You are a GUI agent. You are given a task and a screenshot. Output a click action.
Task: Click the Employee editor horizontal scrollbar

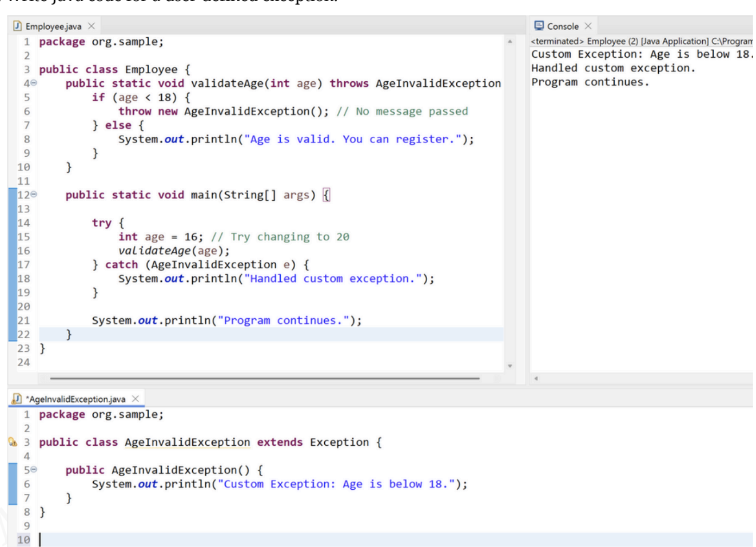click(264, 378)
